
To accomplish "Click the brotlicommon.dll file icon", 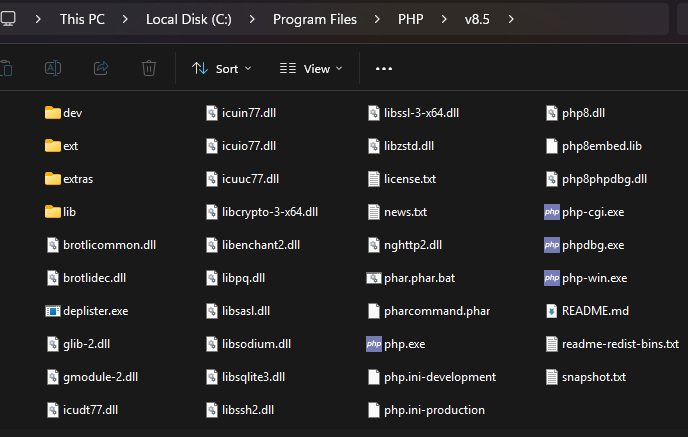I will point(53,245).
